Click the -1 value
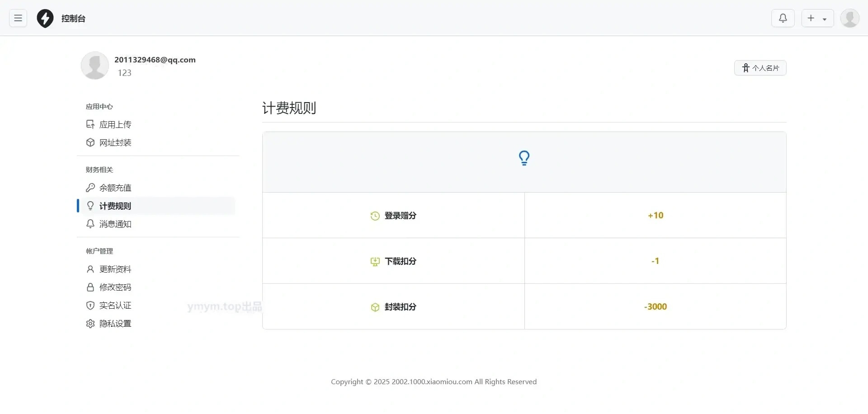The image size is (868, 414). click(655, 261)
